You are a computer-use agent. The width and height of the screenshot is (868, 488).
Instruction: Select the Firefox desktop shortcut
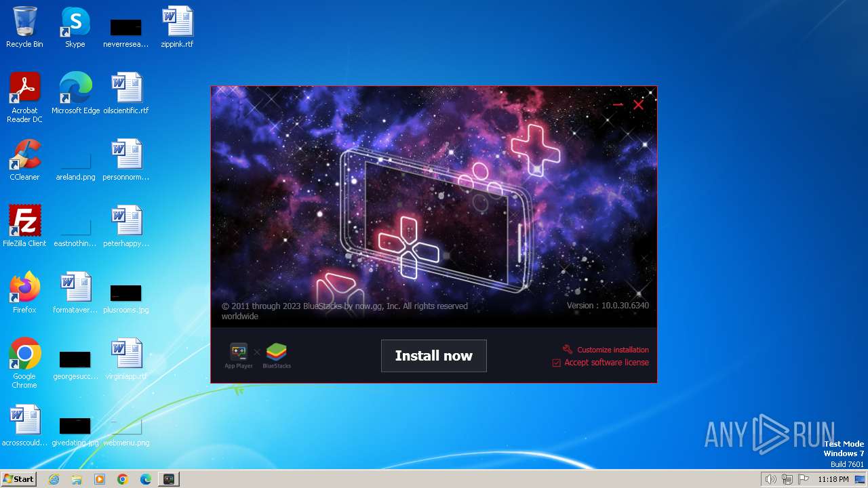(24, 293)
